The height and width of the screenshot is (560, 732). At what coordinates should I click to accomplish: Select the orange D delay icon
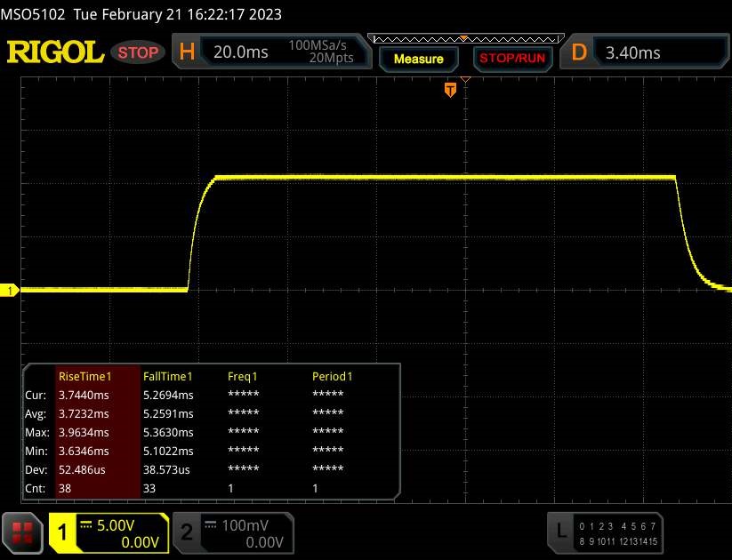(579, 52)
